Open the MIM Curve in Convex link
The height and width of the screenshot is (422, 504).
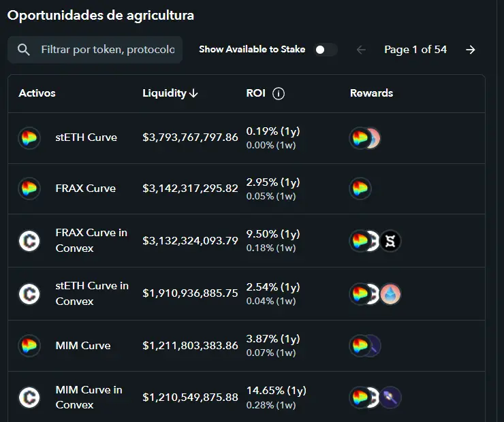coord(89,397)
